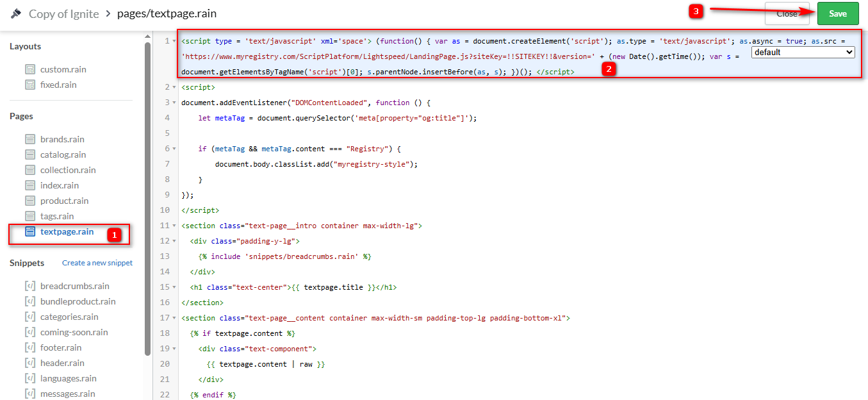Open catalog.rain page file
Image resolution: width=868 pixels, height=400 pixels.
click(63, 154)
